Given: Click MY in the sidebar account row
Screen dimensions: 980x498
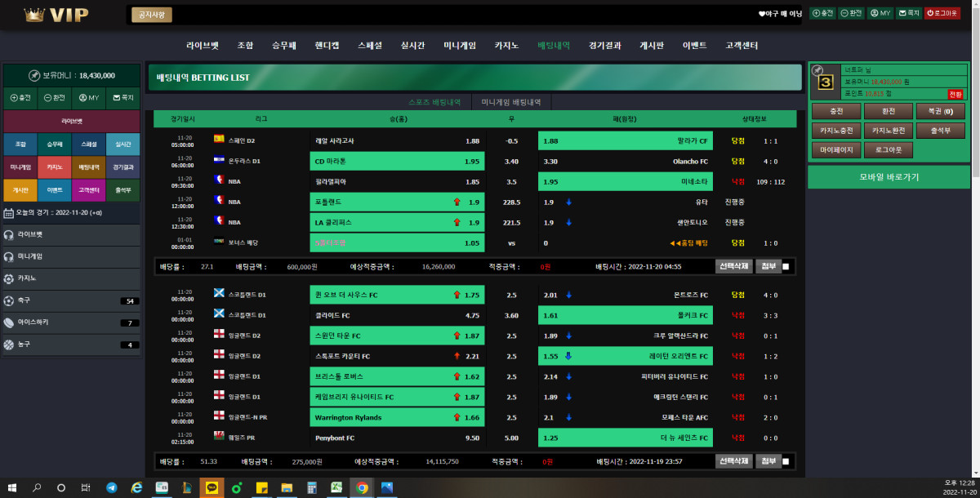Looking at the screenshot, I should pos(88,98).
